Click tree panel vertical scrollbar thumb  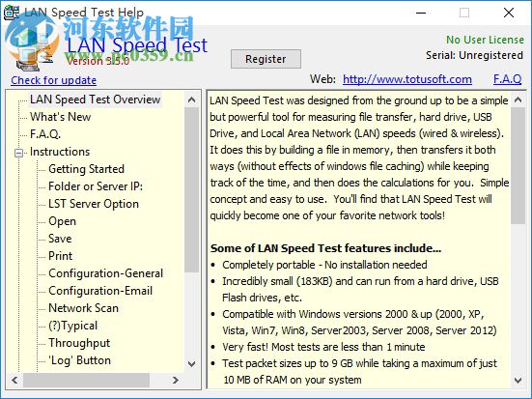(192, 189)
